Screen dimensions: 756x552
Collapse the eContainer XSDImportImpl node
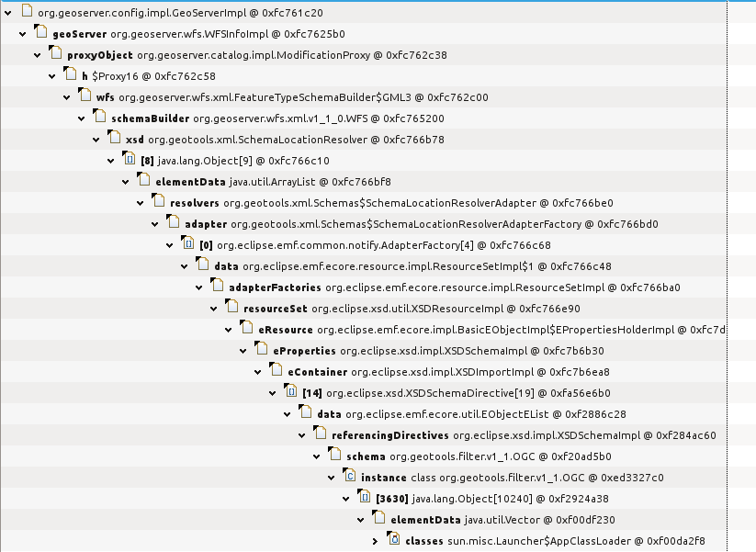258,373
